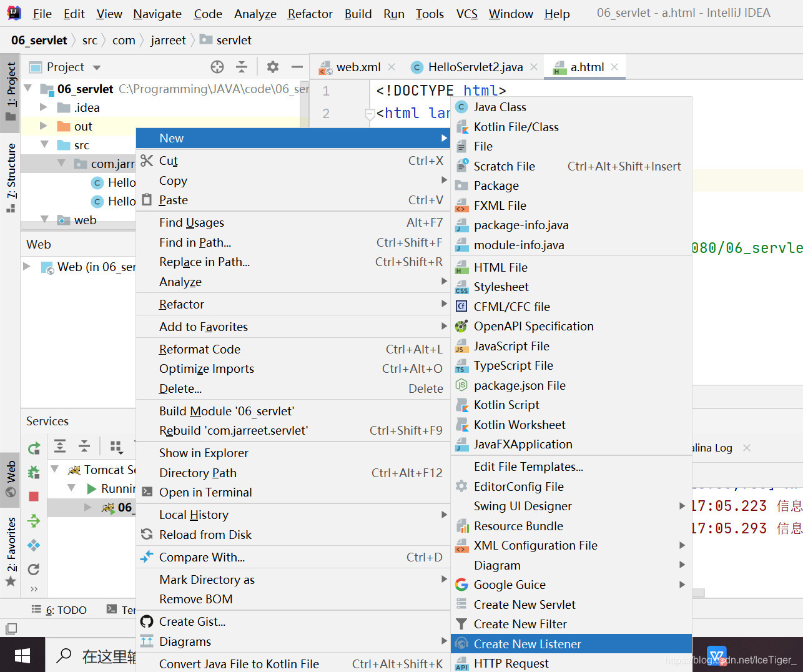The width and height of the screenshot is (803, 672).
Task: Click the collapse all icon in Project panel
Action: click(242, 67)
